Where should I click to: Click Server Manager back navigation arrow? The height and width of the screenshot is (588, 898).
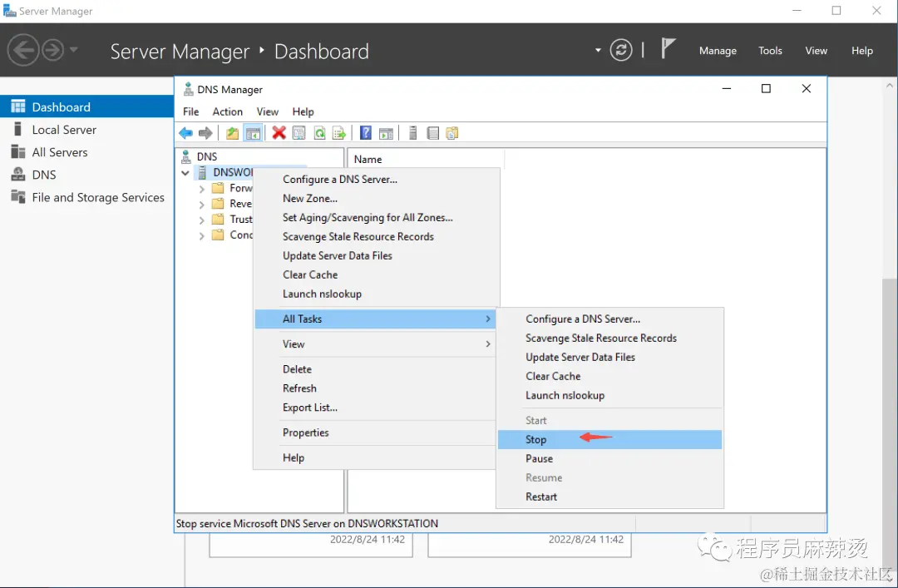[23, 51]
